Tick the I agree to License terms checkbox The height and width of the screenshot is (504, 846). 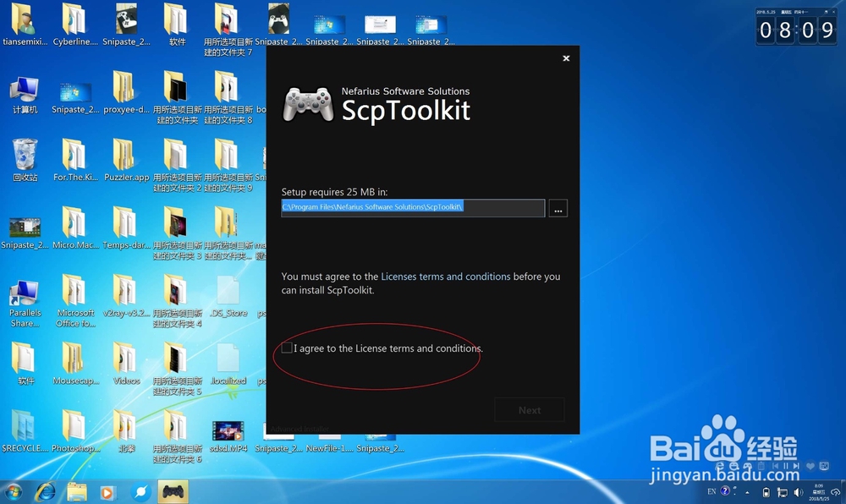pos(287,348)
